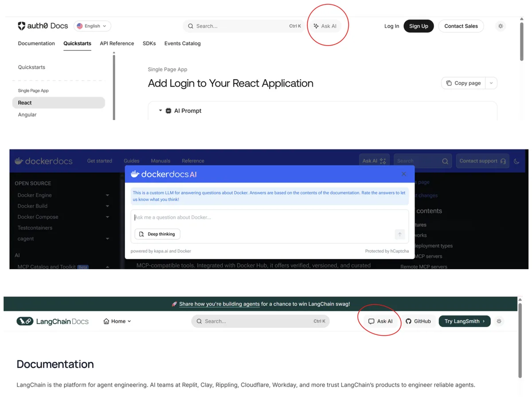Click Try LangSmith button
Viewport: 532px width, 399px height.
(465, 322)
